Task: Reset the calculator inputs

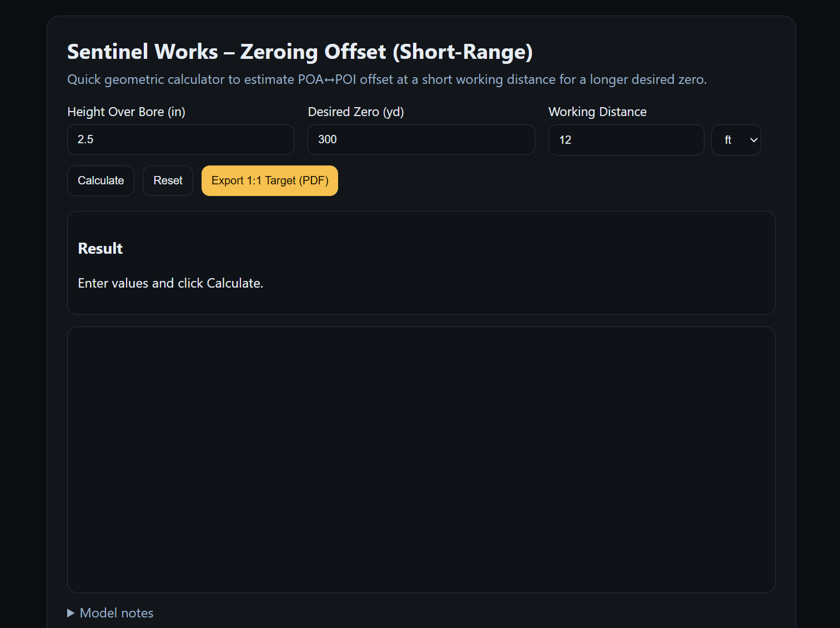Action: point(168,180)
